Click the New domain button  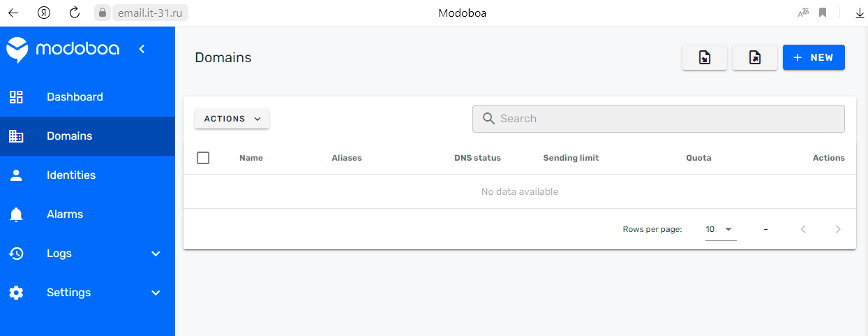[x=814, y=58]
